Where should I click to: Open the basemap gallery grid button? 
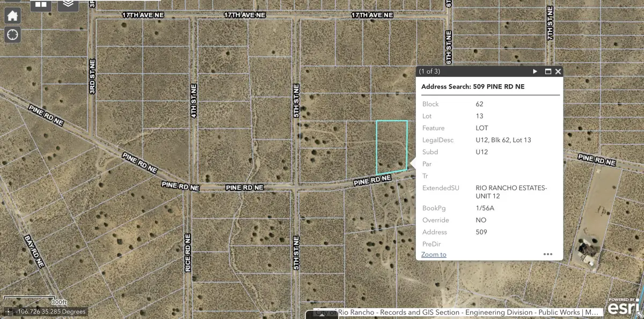41,5
